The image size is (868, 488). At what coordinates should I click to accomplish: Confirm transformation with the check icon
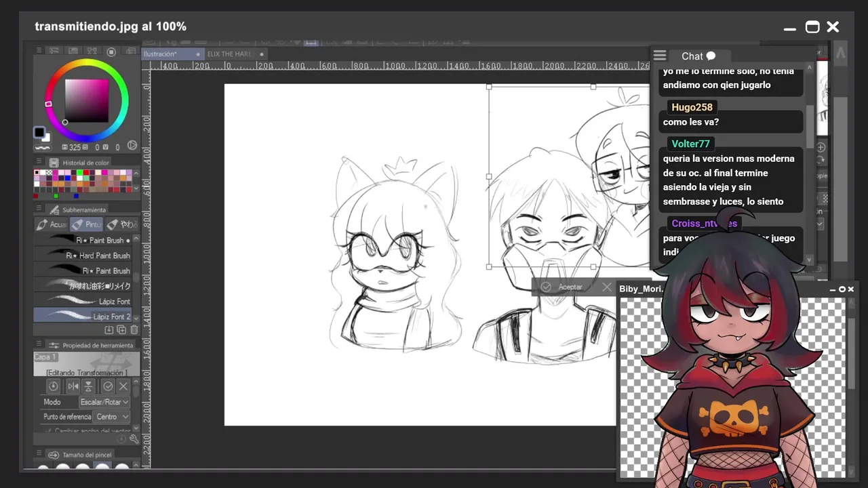108,386
